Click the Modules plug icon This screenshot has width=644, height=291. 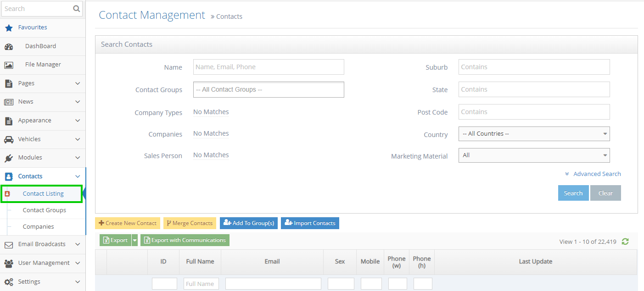(x=9, y=158)
